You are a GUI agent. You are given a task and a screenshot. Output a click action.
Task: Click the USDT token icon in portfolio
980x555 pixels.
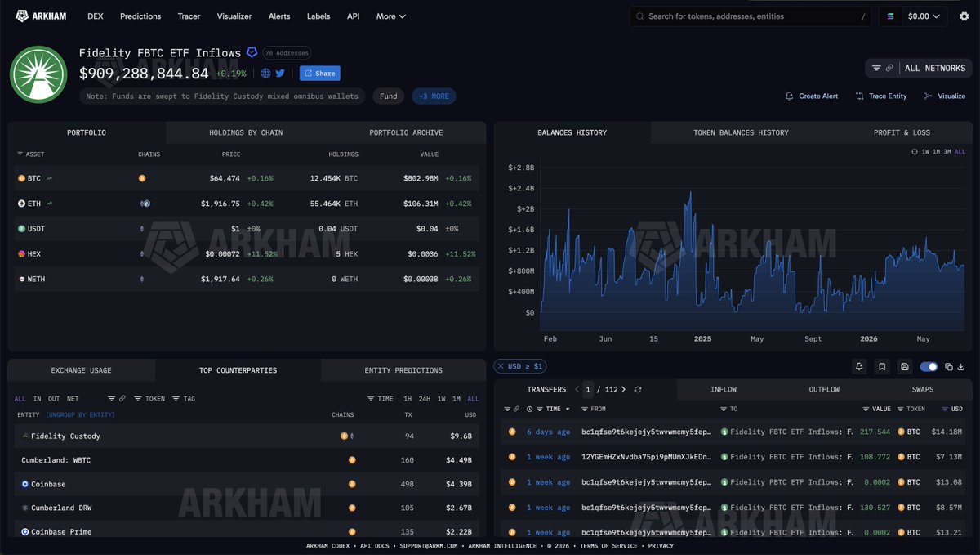pyautogui.click(x=22, y=229)
